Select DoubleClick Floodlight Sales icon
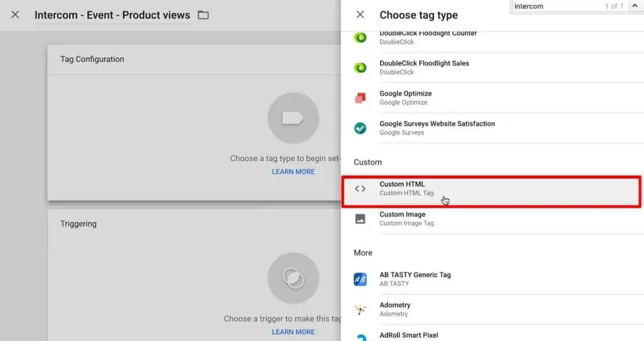This screenshot has height=341, width=644. click(x=360, y=67)
